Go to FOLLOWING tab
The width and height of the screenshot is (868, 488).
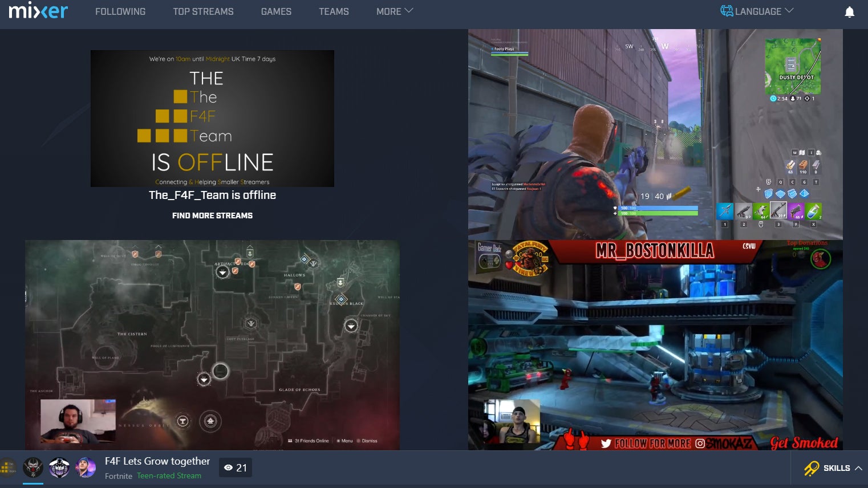(x=120, y=11)
